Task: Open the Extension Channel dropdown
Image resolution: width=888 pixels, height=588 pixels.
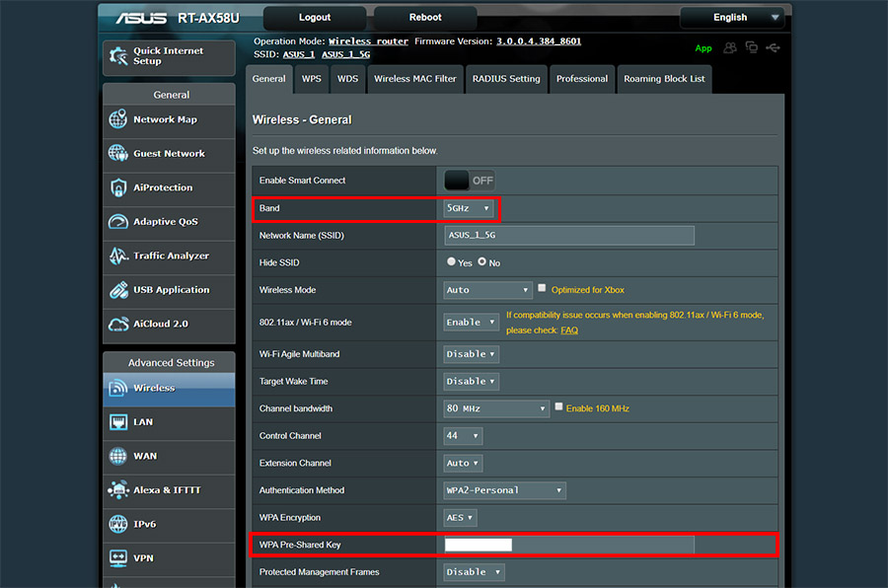Action: (x=464, y=463)
